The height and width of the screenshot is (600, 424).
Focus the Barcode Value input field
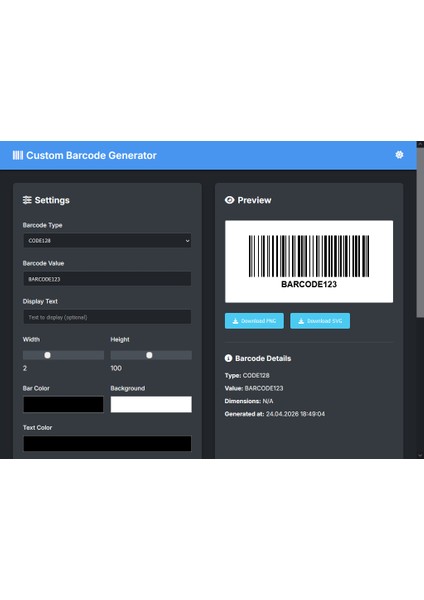(107, 279)
